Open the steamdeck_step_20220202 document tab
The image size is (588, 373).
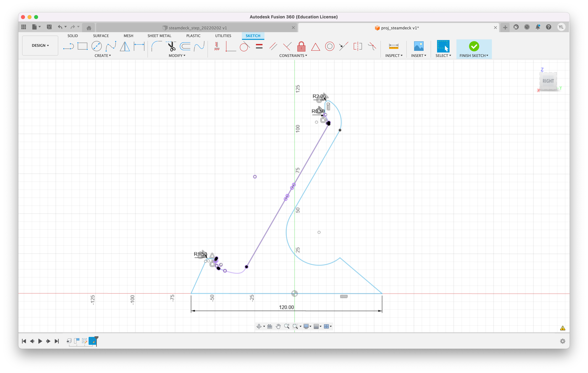198,28
